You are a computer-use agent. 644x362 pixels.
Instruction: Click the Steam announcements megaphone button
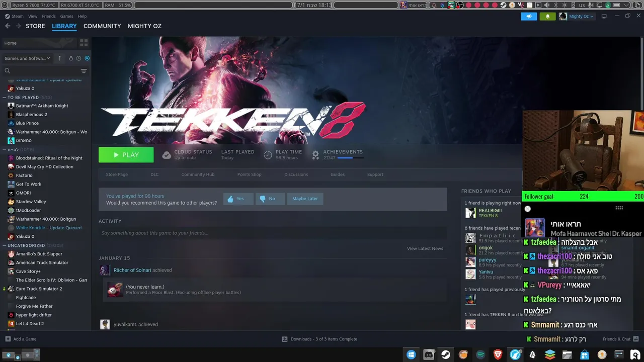tap(529, 16)
